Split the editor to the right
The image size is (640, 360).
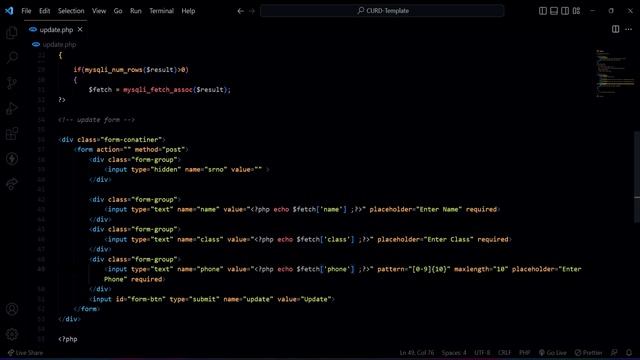tap(616, 29)
